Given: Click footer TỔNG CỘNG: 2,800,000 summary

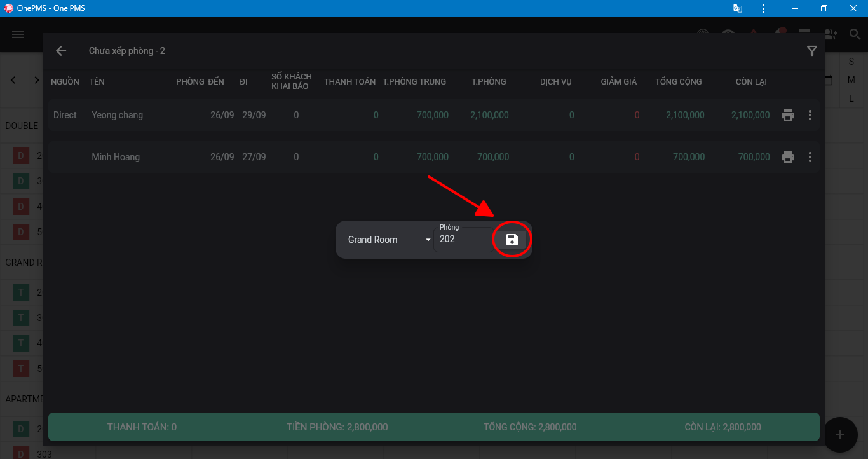Looking at the screenshot, I should (530, 427).
